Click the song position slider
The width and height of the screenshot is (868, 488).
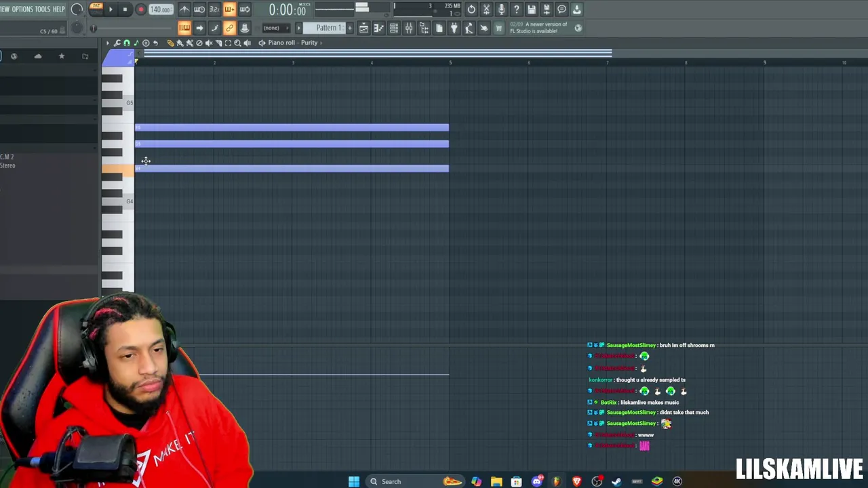pos(132,28)
